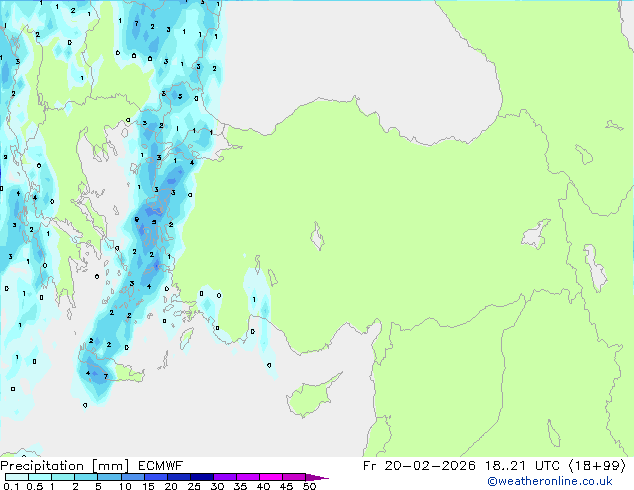Click the '18..21 UTC' time text
The image size is (634, 490).
[x=522, y=466]
